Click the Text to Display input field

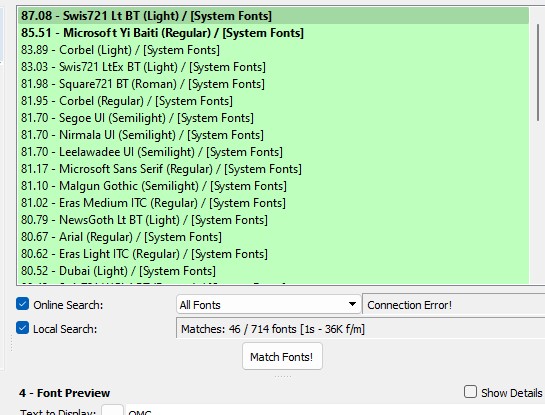coord(335,410)
